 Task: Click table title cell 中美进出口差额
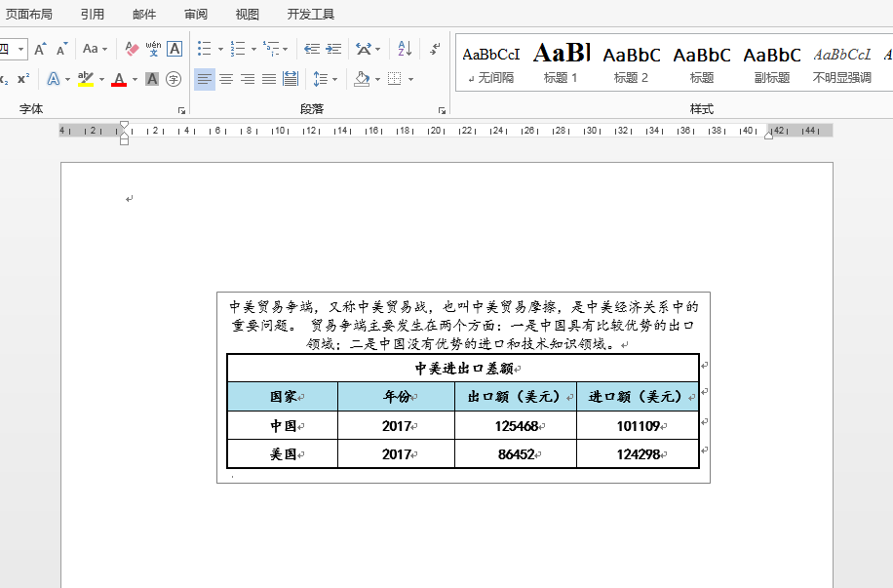463,368
